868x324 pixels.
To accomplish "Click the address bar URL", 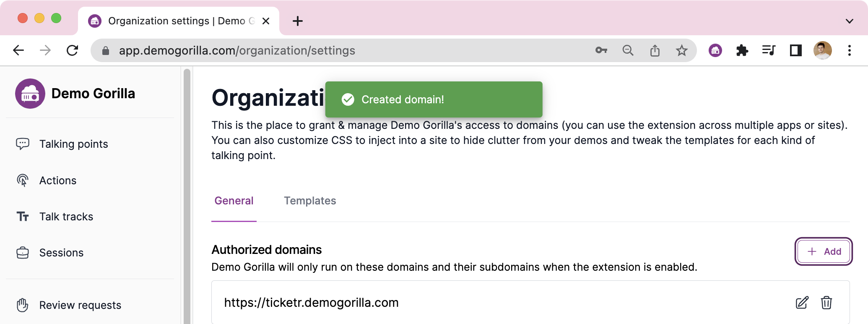I will tap(237, 50).
